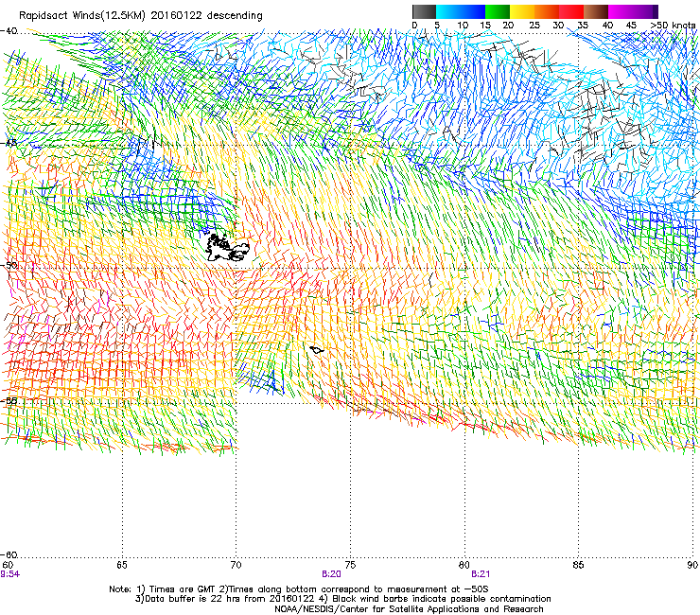Click the '>50 knots' legend label
The height and width of the screenshot is (615, 700).
pos(673,26)
